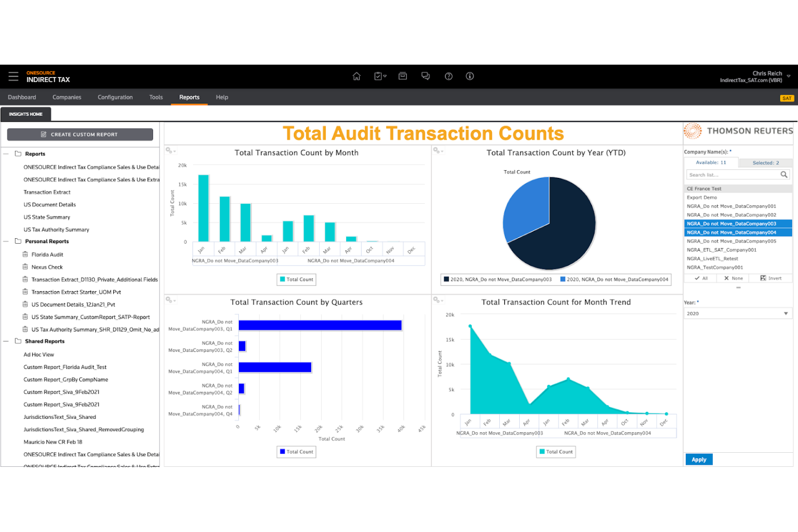
Task: Open the hamburger menu next to Indirect Tax
Action: coord(13,76)
